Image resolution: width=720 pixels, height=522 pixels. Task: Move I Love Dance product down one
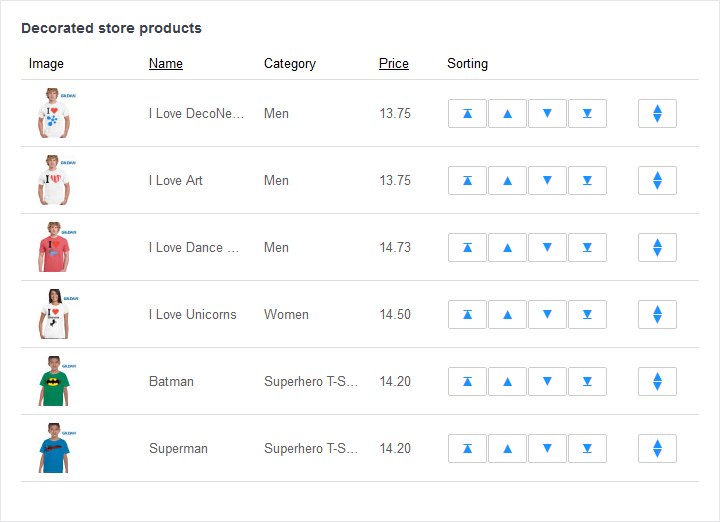[x=547, y=248]
